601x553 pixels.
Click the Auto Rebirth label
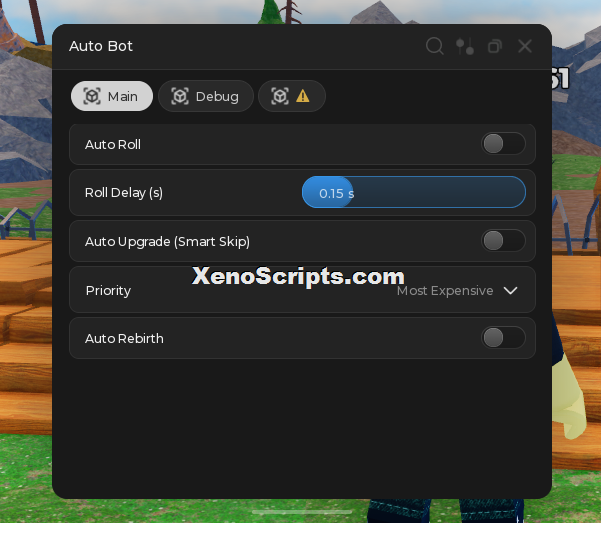[124, 338]
